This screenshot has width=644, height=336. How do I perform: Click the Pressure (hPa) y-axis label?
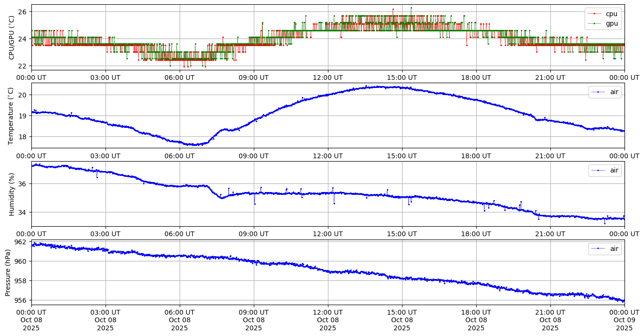tap(8, 272)
